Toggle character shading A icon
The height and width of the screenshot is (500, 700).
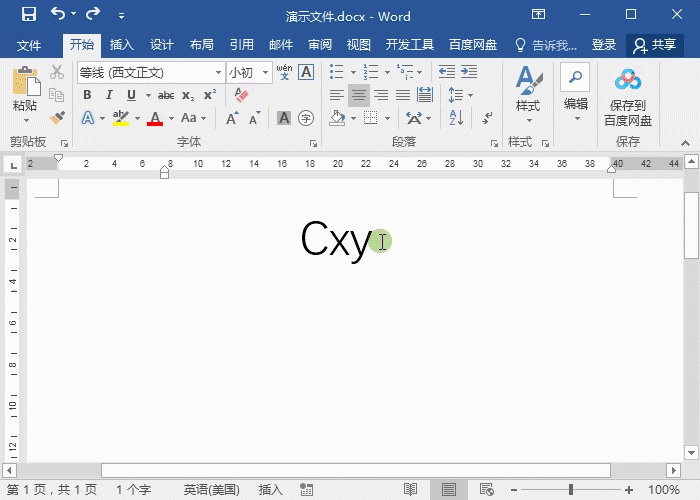point(284,118)
